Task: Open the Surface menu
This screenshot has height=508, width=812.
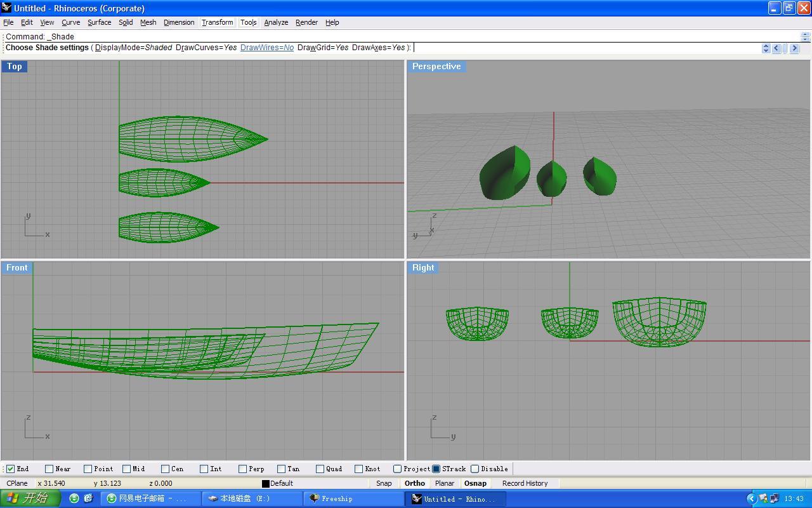Action: (99, 22)
